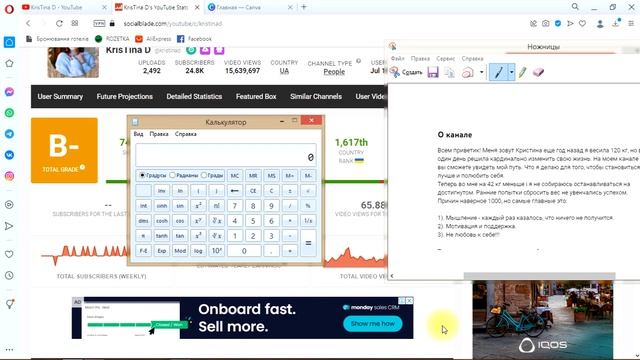
Task: Save snip with floppy disk icon
Action: 433,72
